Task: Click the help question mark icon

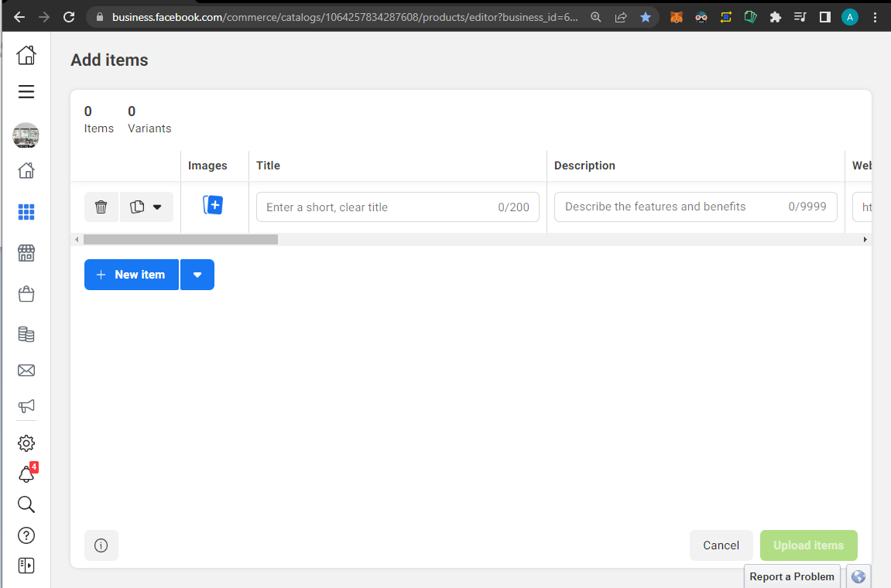Action: point(26,535)
